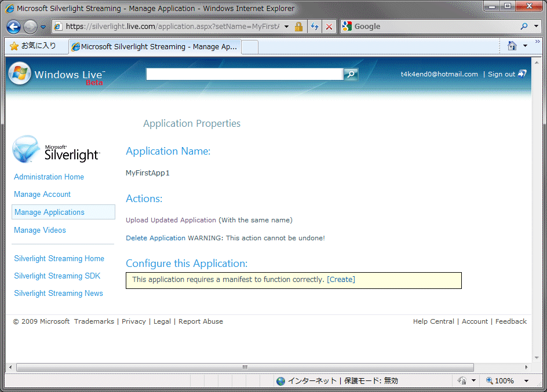Click the Favorites star icon
This screenshot has width=547, height=392.
tap(14, 46)
